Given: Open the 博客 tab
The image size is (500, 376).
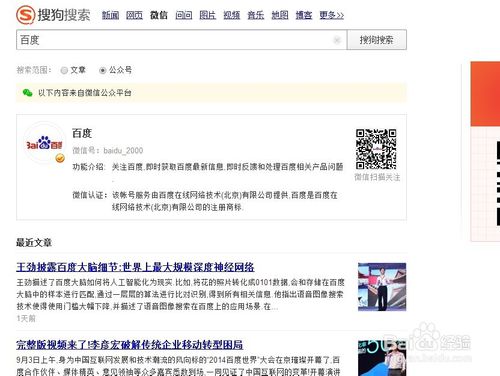Looking at the screenshot, I should pyautogui.click(x=304, y=15).
